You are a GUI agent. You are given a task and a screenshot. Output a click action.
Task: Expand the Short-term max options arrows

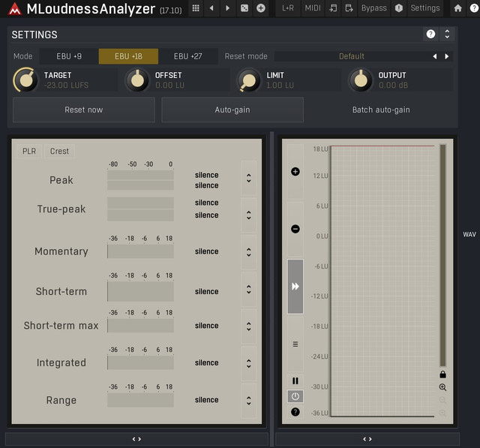248,326
